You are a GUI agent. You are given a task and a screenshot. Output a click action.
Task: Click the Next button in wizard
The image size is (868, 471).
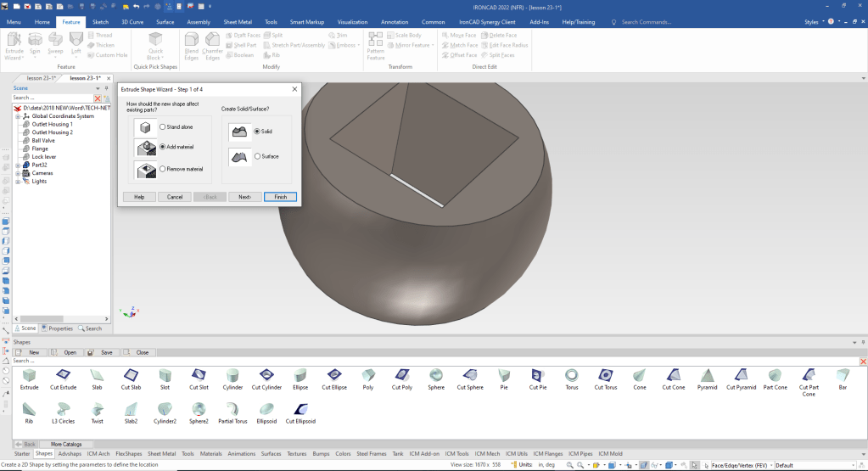point(244,197)
